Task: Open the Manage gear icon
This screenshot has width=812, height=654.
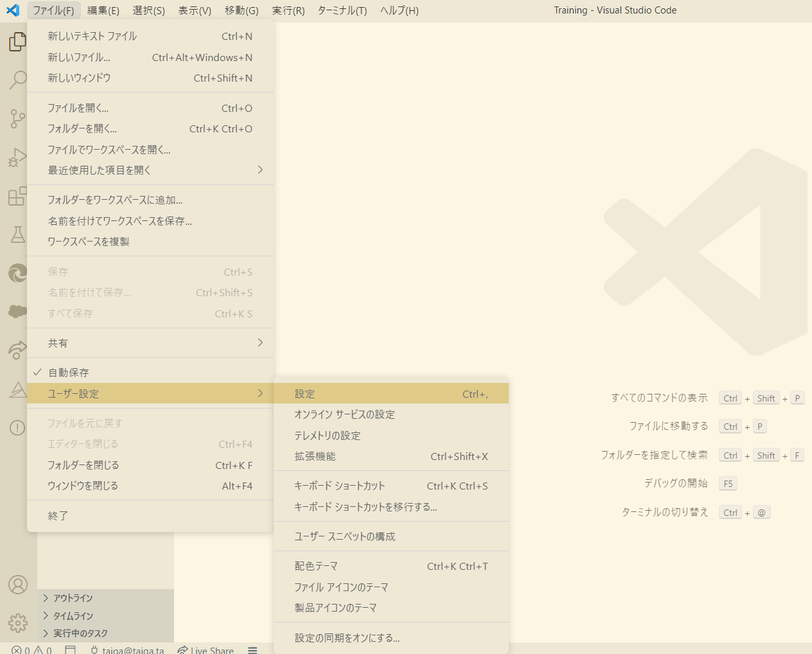Action: click(18, 623)
